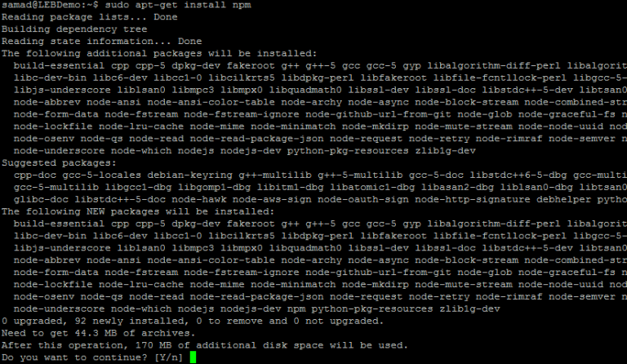
Task: Click the 'Need to get 44.3 MB of archives.' line
Action: pos(98,333)
